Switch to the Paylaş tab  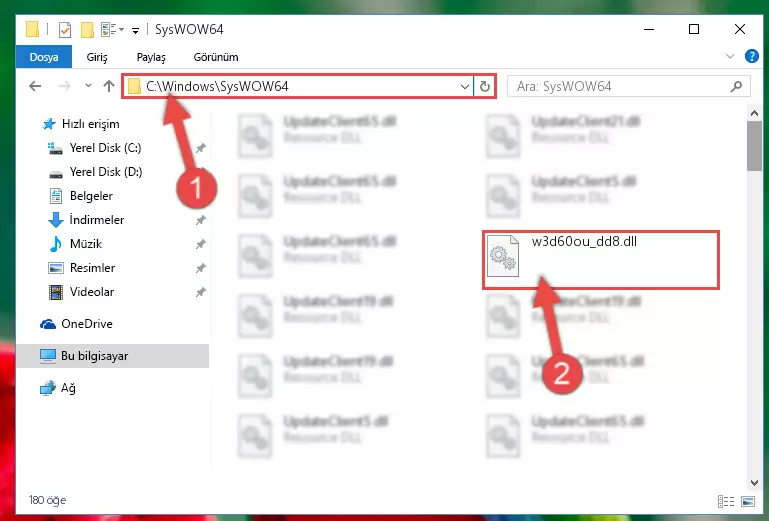(151, 57)
